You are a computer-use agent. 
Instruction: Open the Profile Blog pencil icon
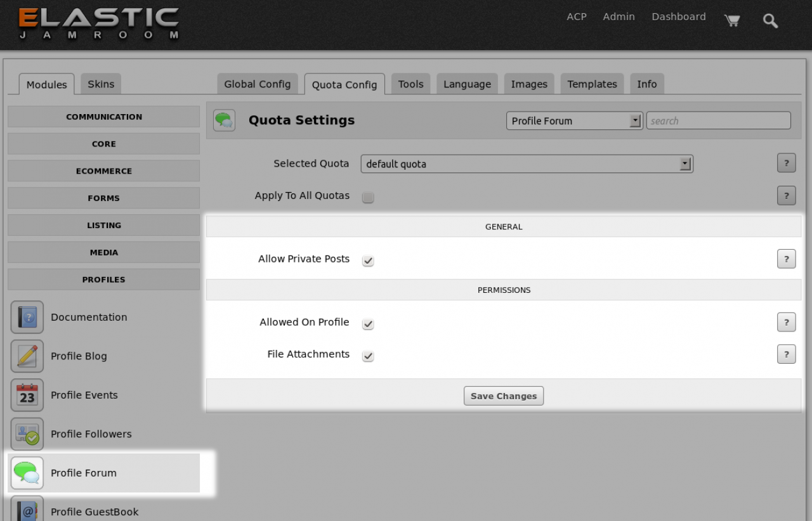click(27, 356)
